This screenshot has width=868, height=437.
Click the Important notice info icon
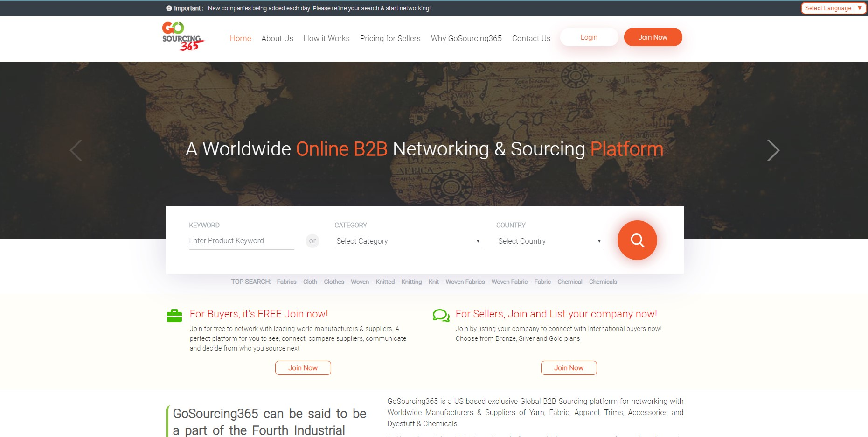pos(169,8)
